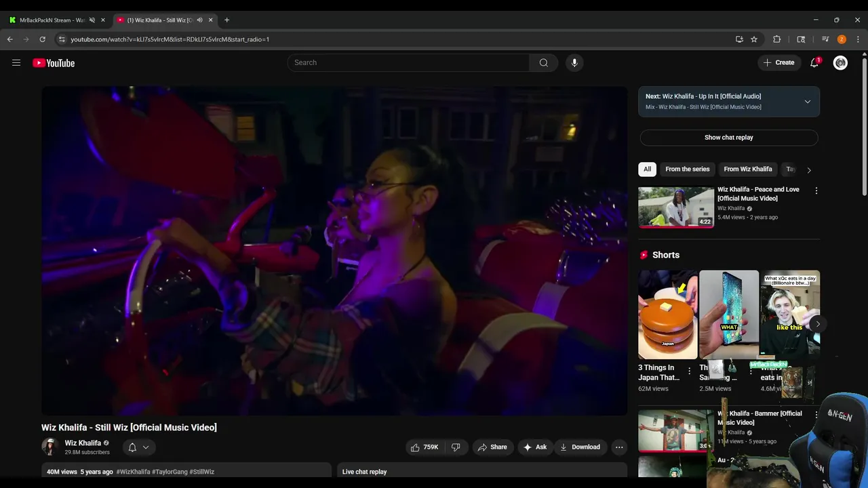868x488 pixels.
Task: Open options for Peace and Love video
Action: [x=816, y=190]
